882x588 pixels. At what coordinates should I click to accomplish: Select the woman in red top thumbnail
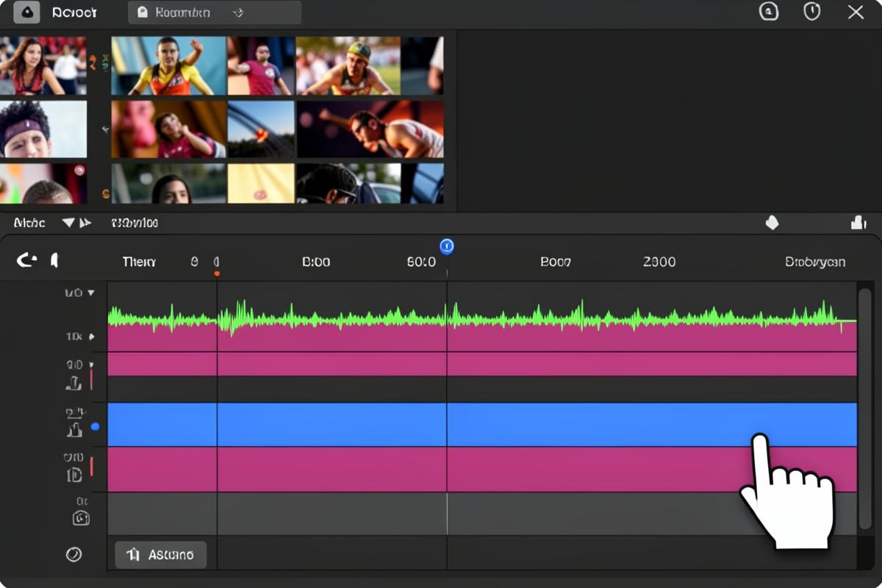43,65
